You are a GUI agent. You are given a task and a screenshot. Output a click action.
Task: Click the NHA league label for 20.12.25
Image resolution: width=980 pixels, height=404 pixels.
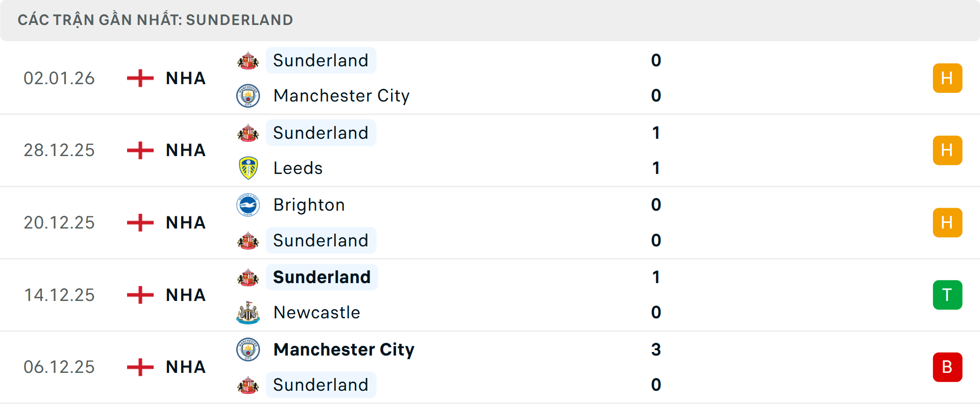click(x=185, y=222)
